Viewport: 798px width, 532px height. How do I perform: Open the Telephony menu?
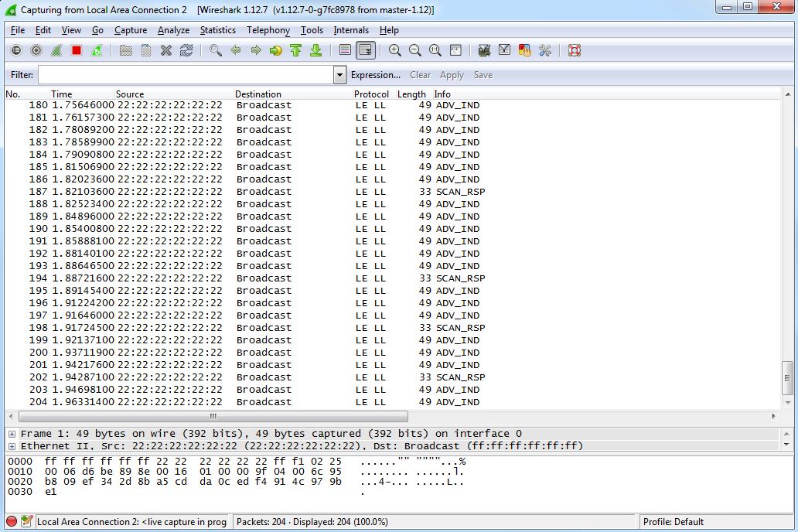pos(268,30)
